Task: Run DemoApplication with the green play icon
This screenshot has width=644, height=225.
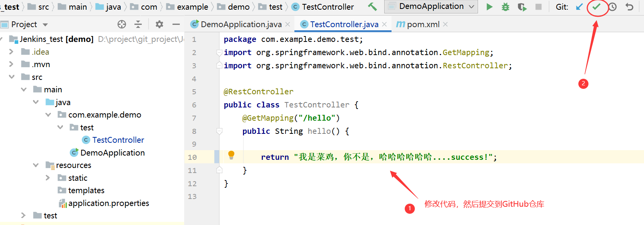Action: 489,7
